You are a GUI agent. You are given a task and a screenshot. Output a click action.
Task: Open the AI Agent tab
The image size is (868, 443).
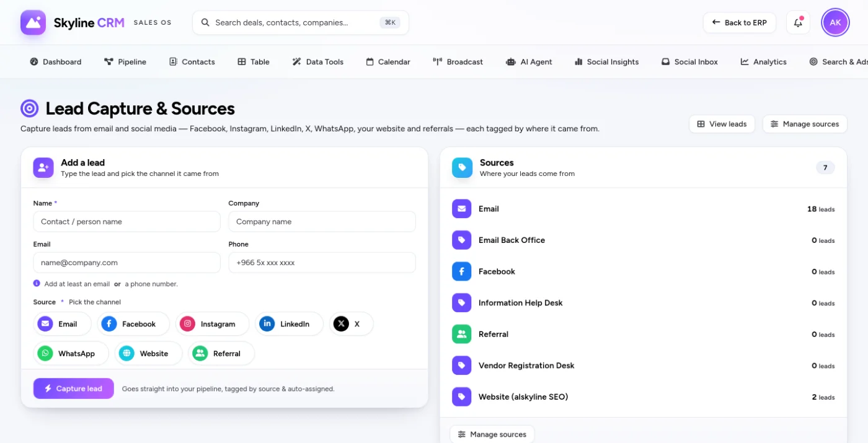coord(529,62)
